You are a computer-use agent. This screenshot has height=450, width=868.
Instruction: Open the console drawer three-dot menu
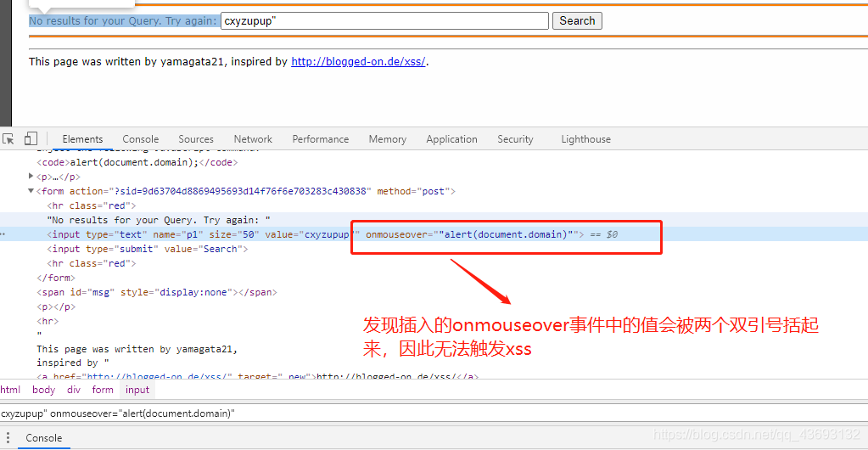[x=8, y=438]
